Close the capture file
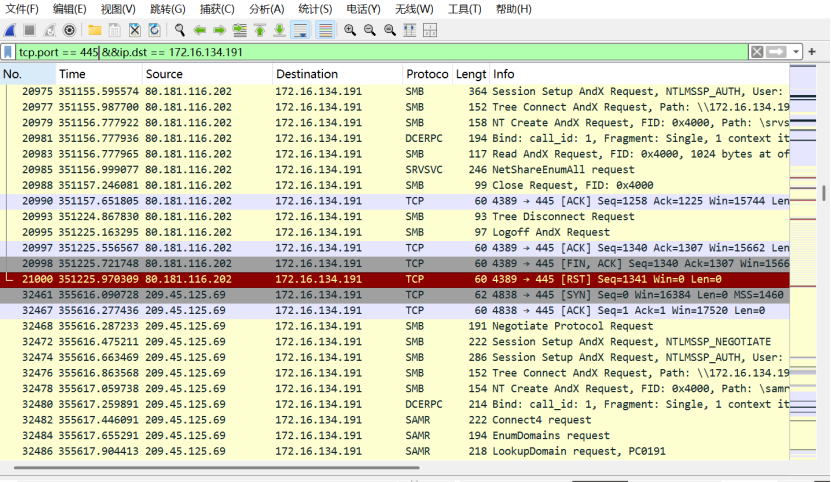 tap(135, 30)
